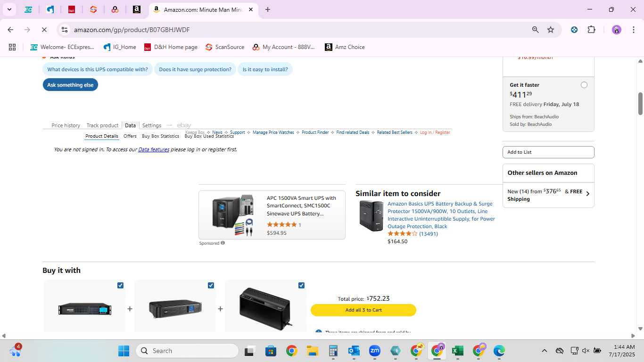Select Buy Box Statistics sub-tab
Viewport: 644px width, 362px height.
pos(160,136)
